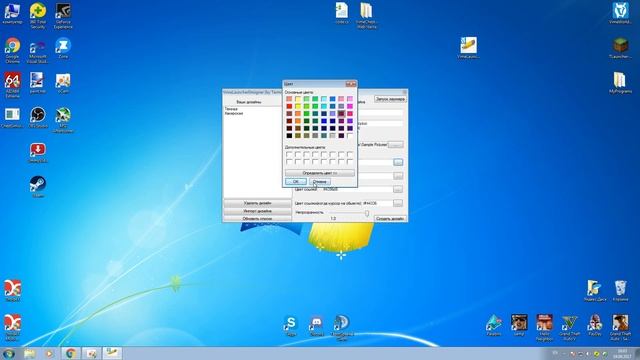The height and width of the screenshot is (360, 640).
Task: Open the paint.net desktop shortcut
Action: 37,82
